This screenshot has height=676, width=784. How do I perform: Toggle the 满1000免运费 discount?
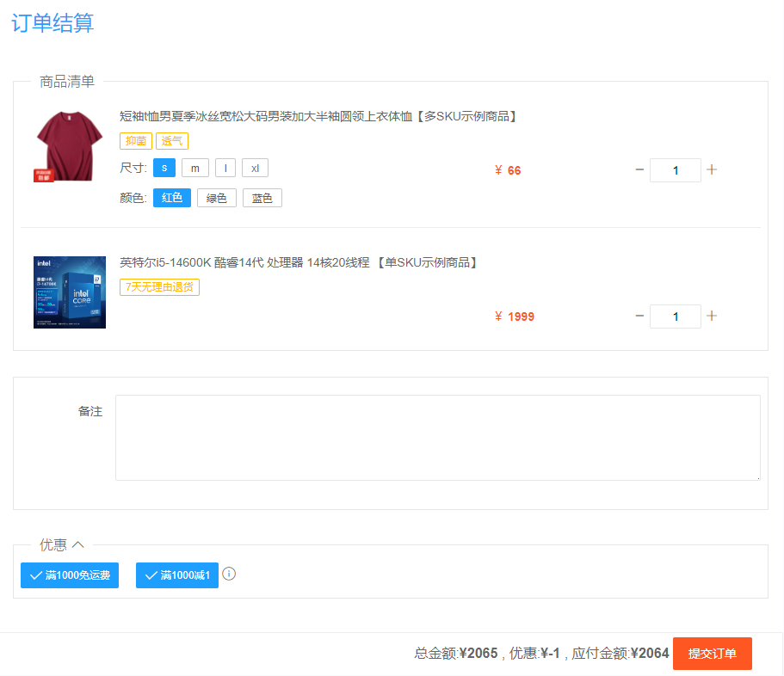(70, 575)
